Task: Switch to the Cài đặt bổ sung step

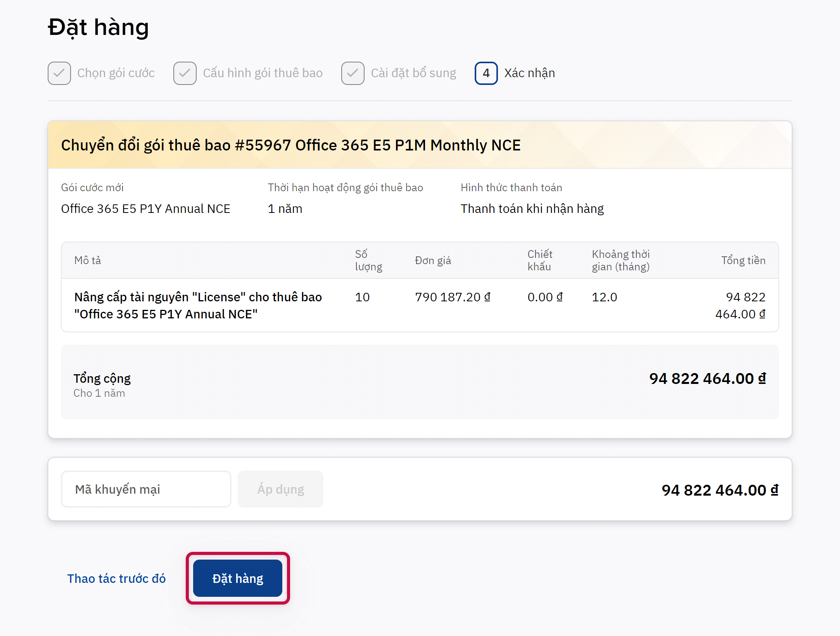Action: coord(413,73)
